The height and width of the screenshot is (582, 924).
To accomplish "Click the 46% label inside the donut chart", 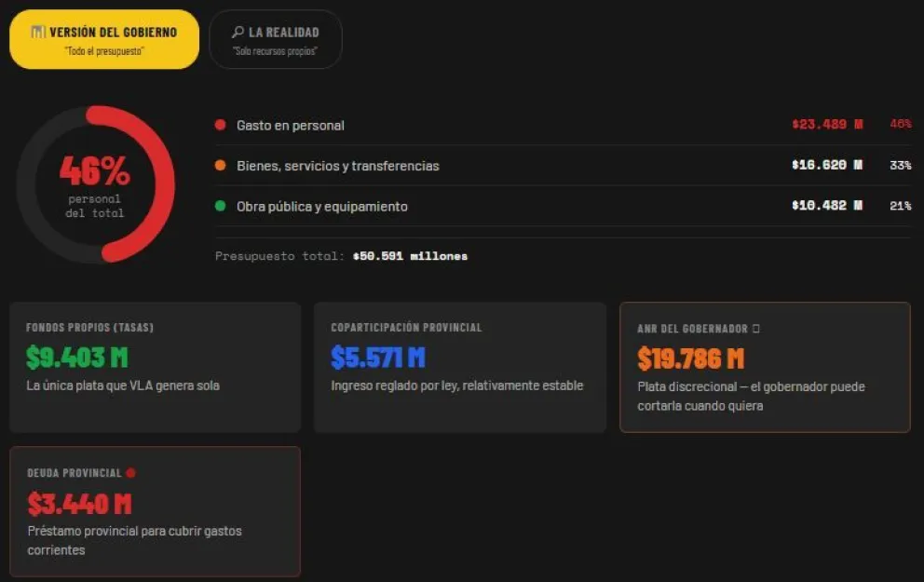I will pos(95,171).
